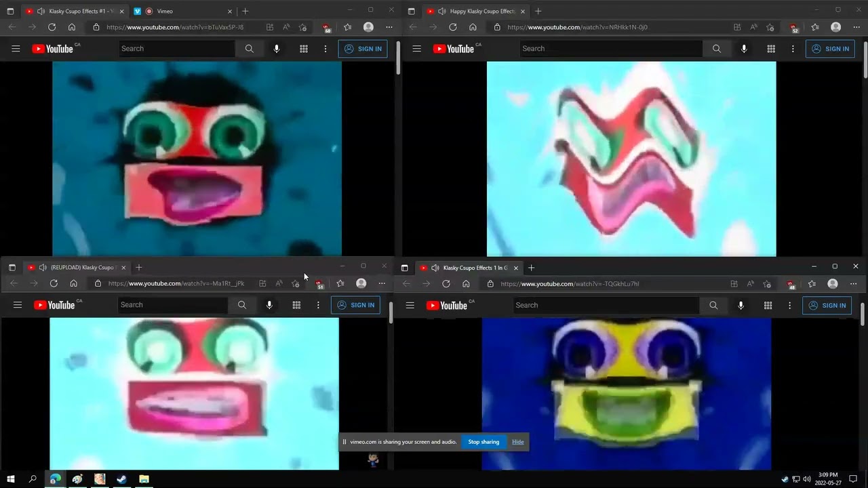Stop sharing screen with vimeo.com
This screenshot has height=488, width=868.
tap(484, 442)
